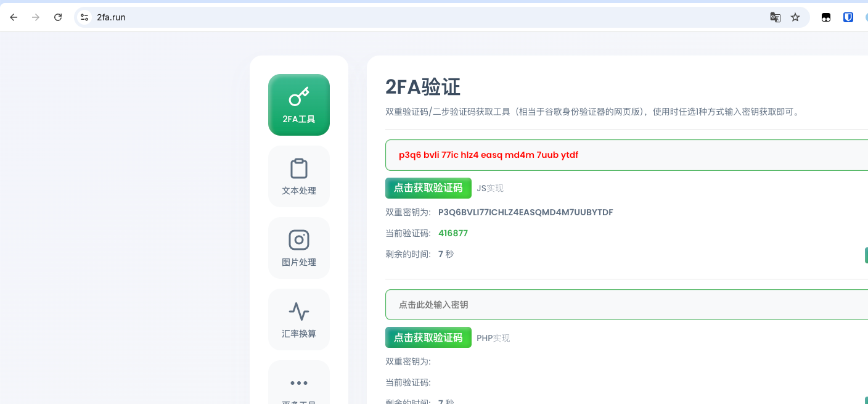Open the 文本处理 clipboard tool
This screenshot has height=404, width=868.
pos(299,176)
